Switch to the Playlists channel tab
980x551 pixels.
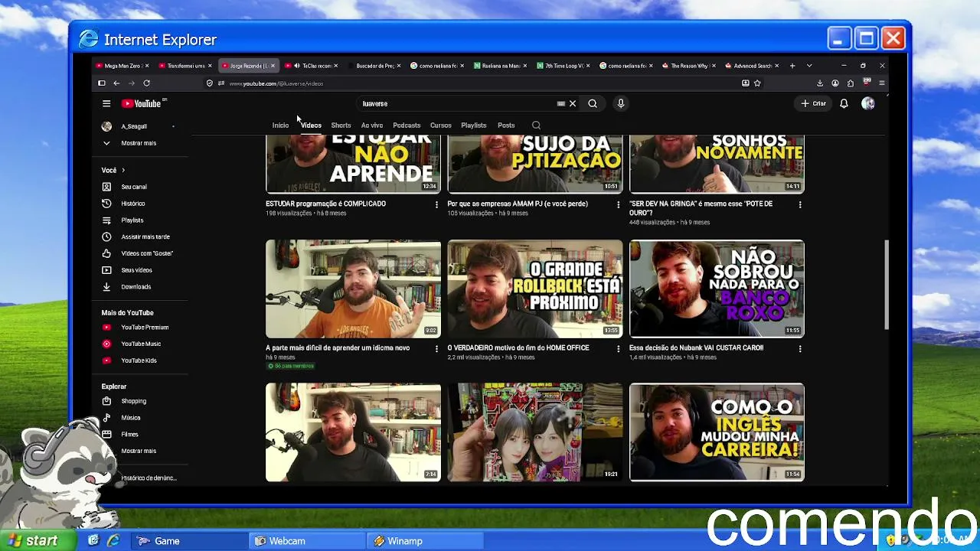474,126
